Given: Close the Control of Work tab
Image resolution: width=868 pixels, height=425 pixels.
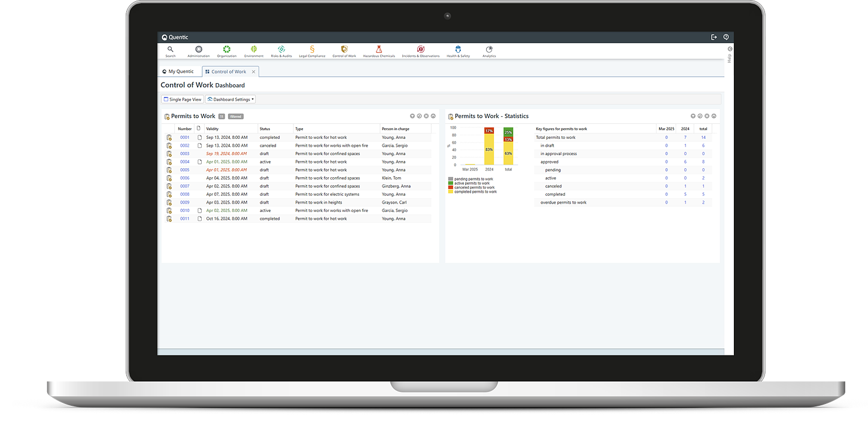Looking at the screenshot, I should 253,72.
